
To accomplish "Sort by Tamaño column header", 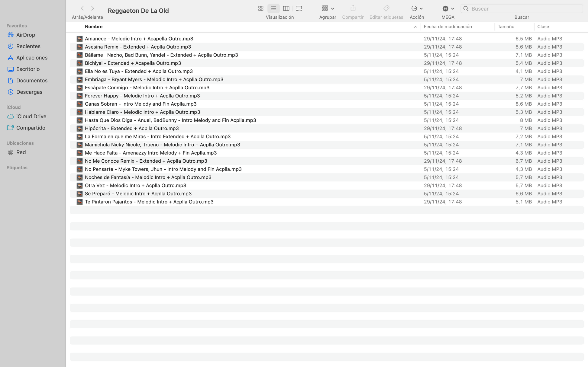I will [x=506, y=27].
